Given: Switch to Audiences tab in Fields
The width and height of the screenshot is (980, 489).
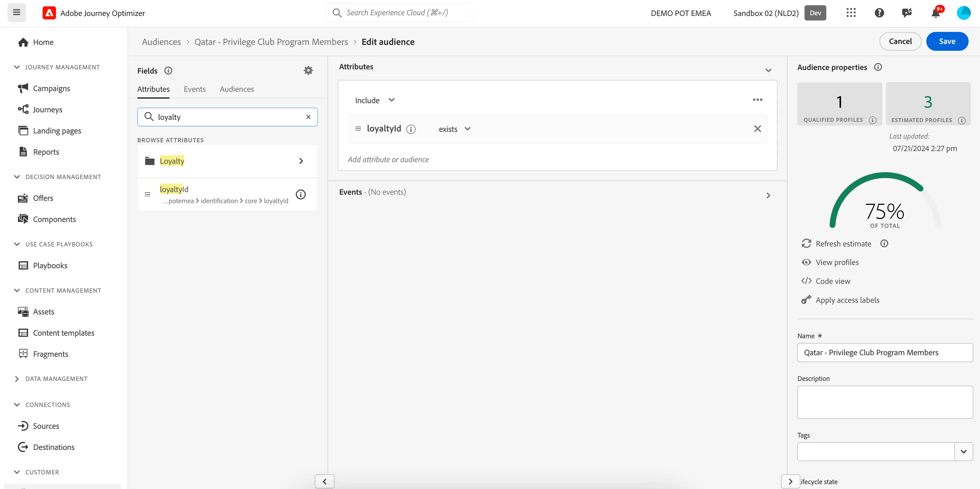Looking at the screenshot, I should pos(237,89).
